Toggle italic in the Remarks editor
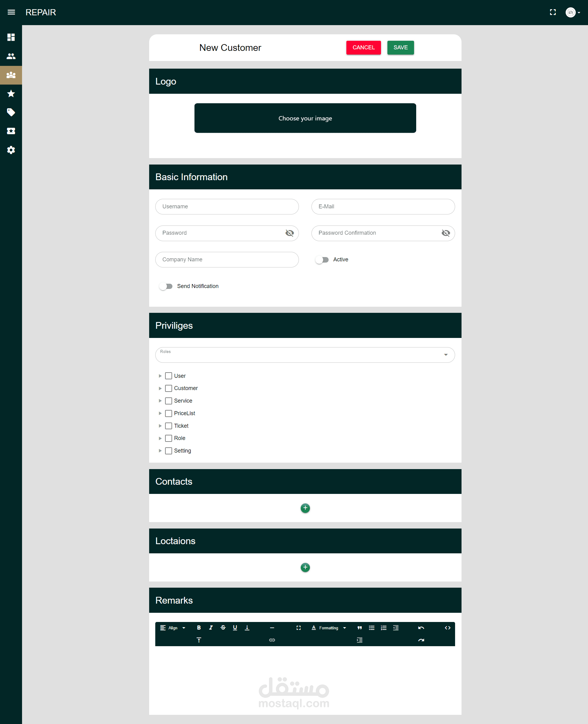This screenshot has height=724, width=588. tap(211, 628)
